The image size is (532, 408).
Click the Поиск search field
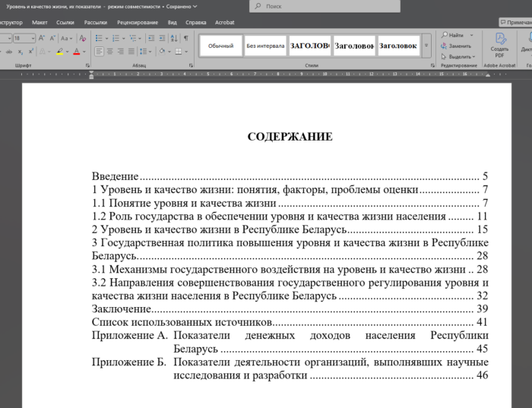(x=325, y=6)
